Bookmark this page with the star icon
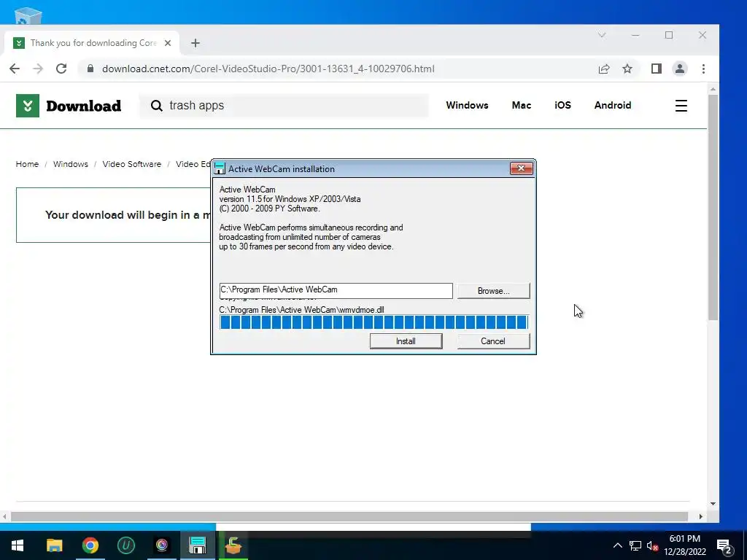The width and height of the screenshot is (747, 560). click(627, 69)
